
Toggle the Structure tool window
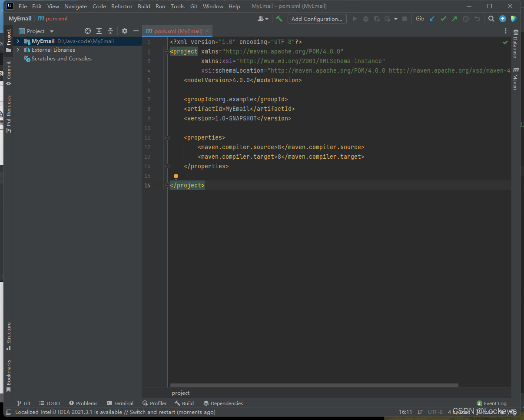(x=8, y=336)
